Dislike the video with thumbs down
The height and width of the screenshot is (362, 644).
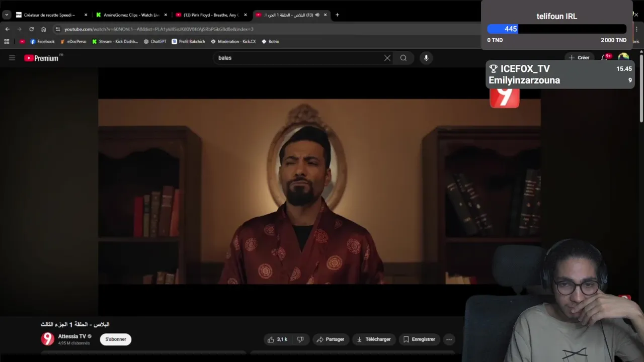(x=300, y=339)
